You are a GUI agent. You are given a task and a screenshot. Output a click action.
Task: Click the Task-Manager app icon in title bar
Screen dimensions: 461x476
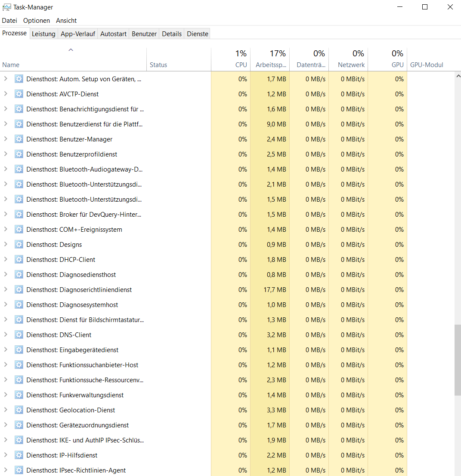pyautogui.click(x=6, y=7)
